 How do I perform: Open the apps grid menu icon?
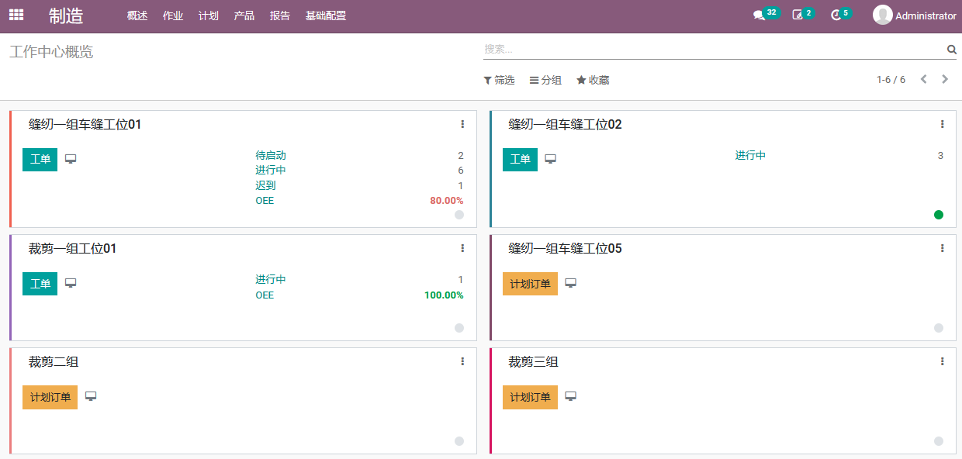pyautogui.click(x=16, y=15)
